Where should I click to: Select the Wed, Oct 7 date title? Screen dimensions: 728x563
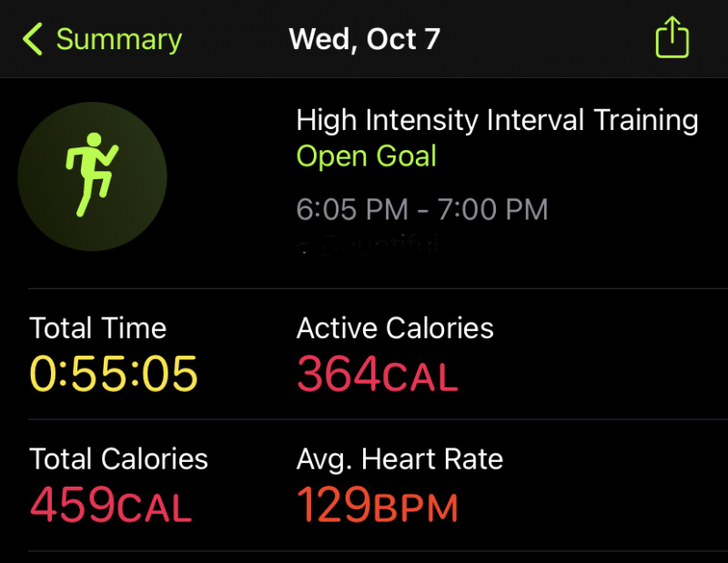[364, 40]
